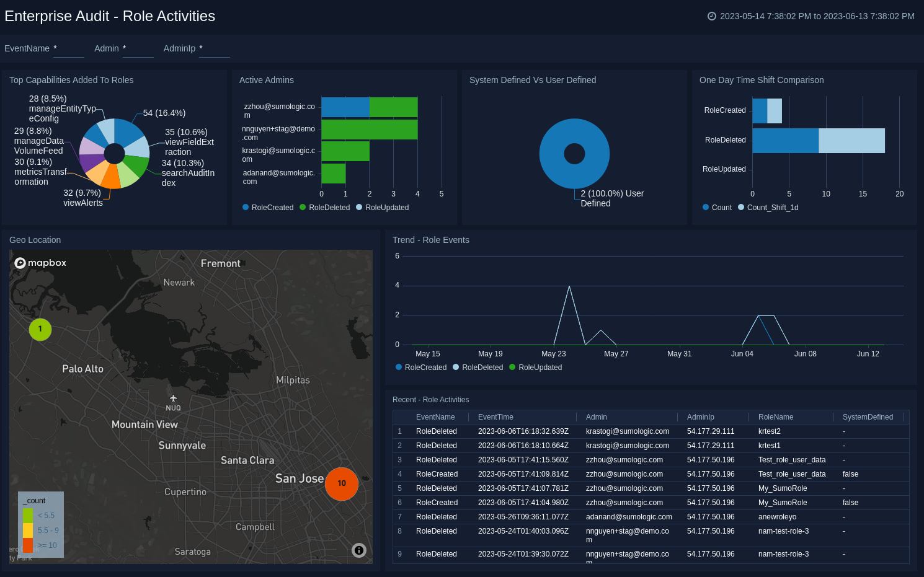
Task: Click the orange cluster marker near San Jose
Action: (342, 483)
